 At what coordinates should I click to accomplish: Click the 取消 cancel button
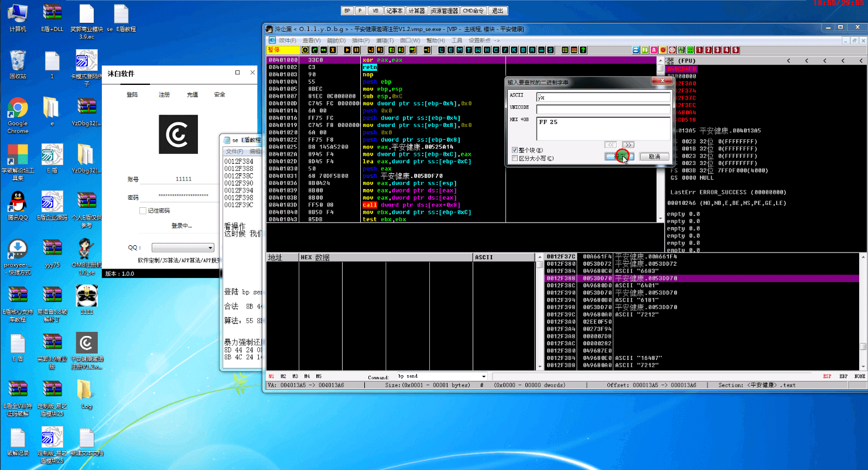coord(654,156)
